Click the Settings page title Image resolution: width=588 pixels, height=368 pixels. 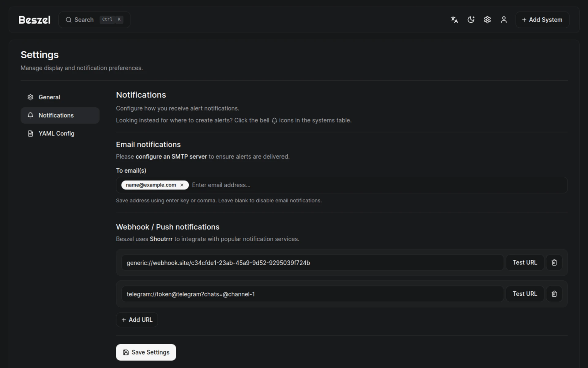pyautogui.click(x=40, y=55)
